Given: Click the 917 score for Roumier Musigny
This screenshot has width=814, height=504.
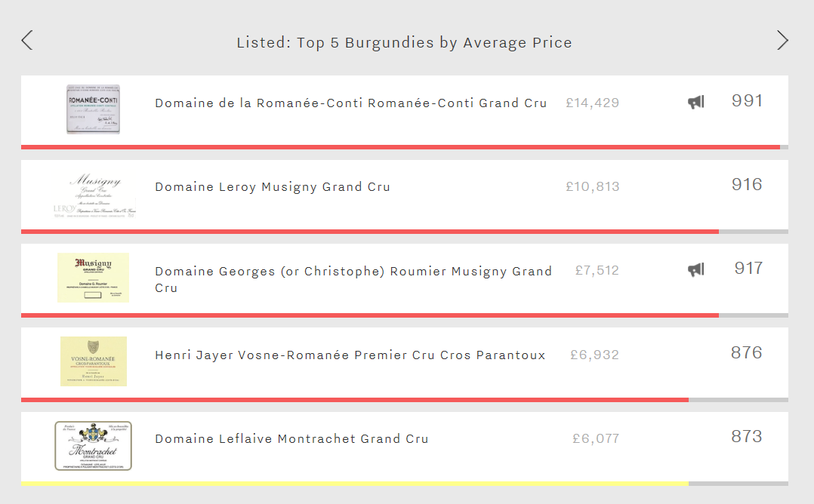Looking at the screenshot, I should [748, 268].
